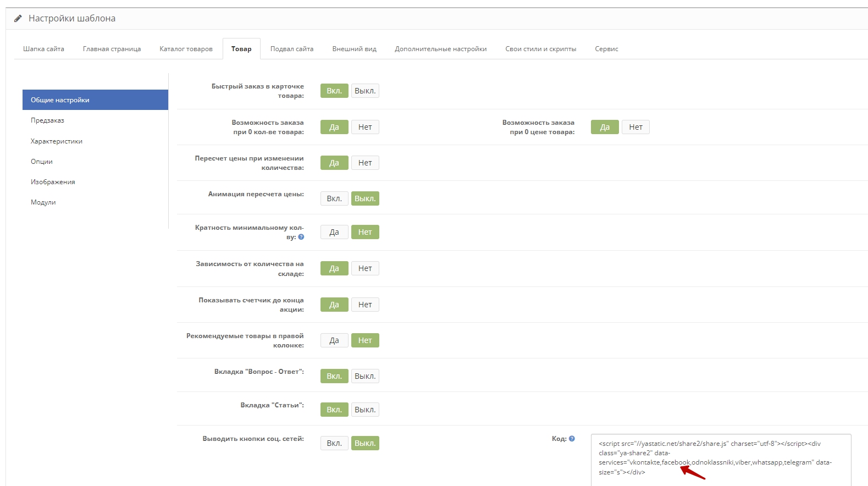Set Быстрый заказ в карточке to Вкл.

334,91
